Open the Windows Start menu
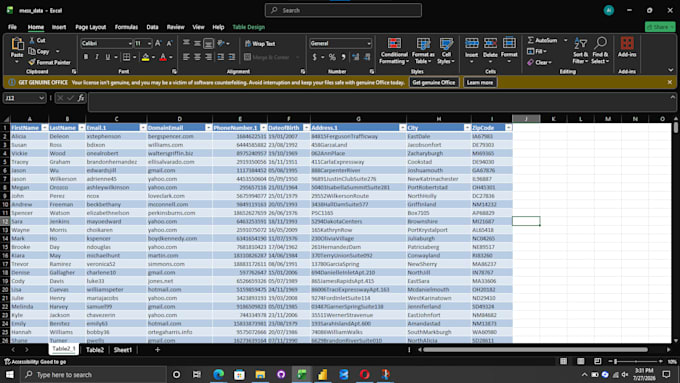Viewport: 680px width, 383px height. click(x=10, y=374)
